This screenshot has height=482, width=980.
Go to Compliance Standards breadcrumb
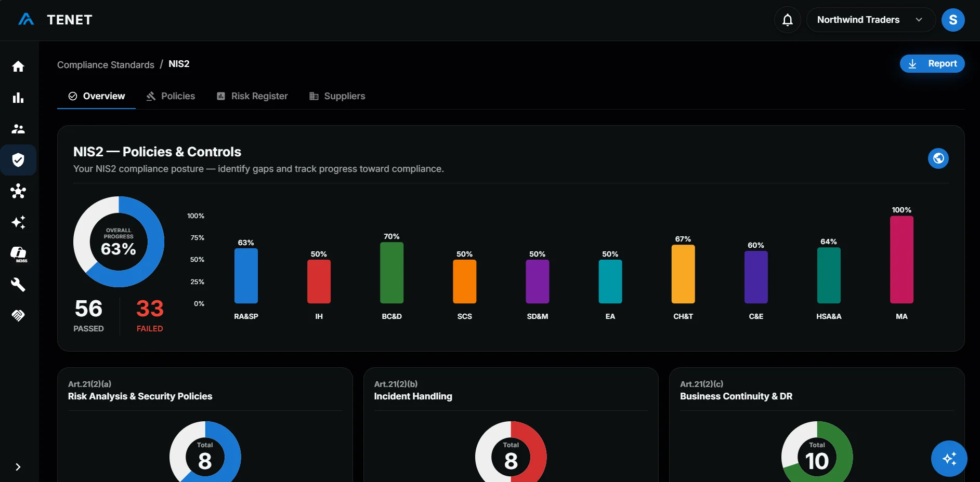(x=106, y=64)
